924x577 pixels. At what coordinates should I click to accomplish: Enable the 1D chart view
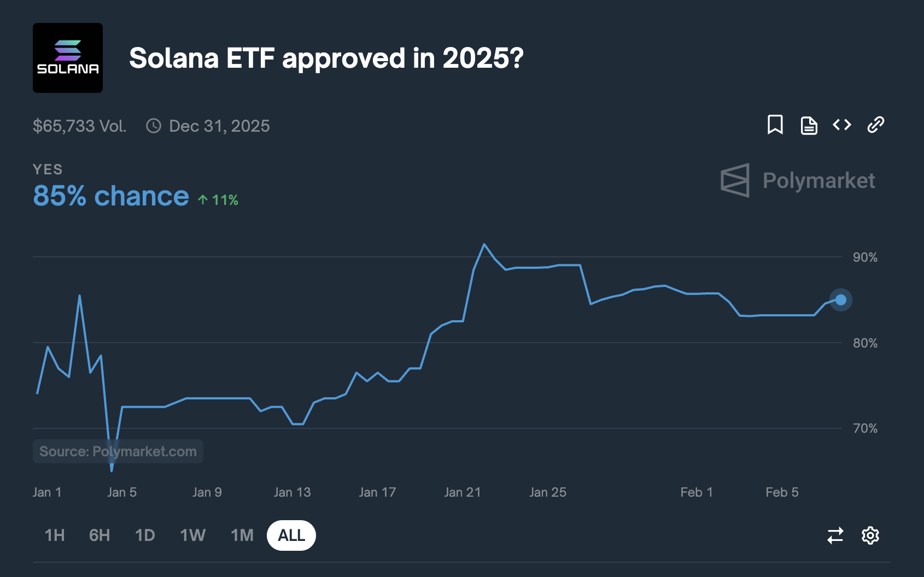point(145,535)
